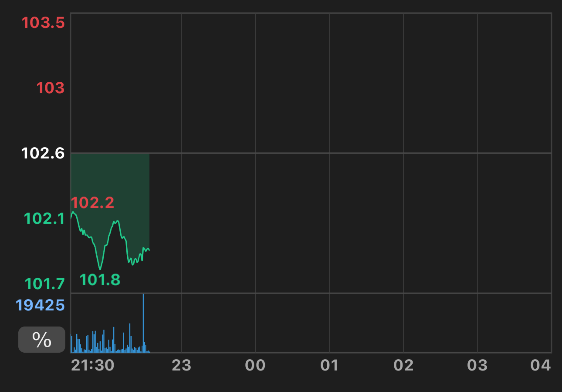Click the 101.7 price axis label
The height and width of the screenshot is (392, 562).
click(x=45, y=284)
